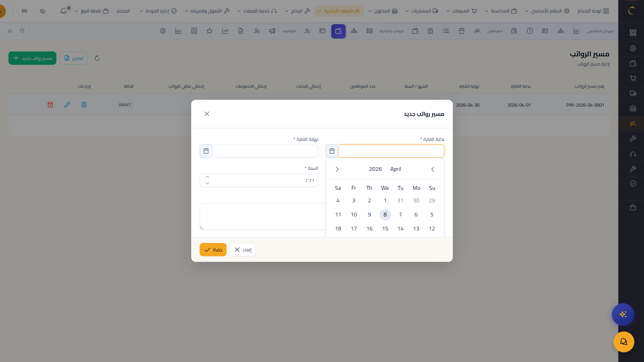
Task: Click the calendar icon beside period end field
Action: click(206, 151)
